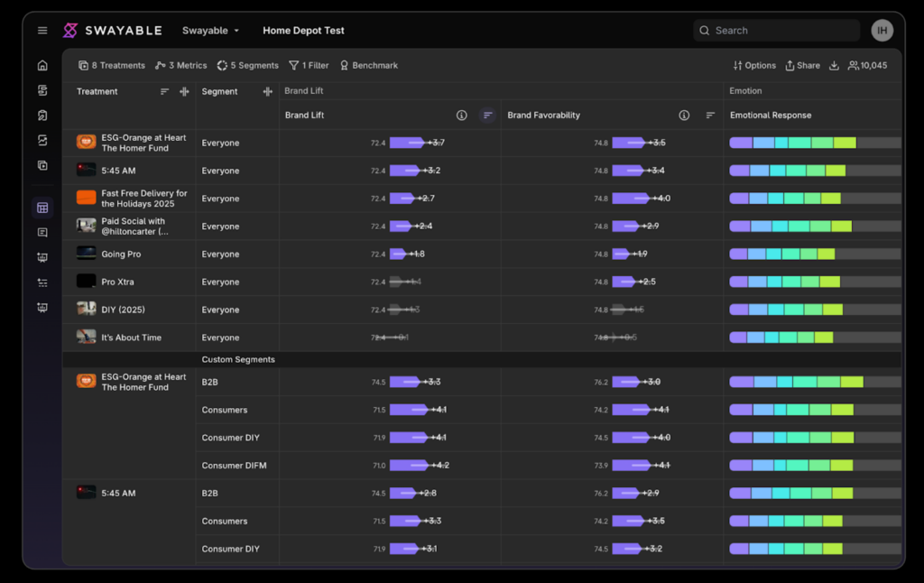Image resolution: width=924 pixels, height=583 pixels.
Task: Click the Swayable logo icon
Action: pyautogui.click(x=70, y=30)
